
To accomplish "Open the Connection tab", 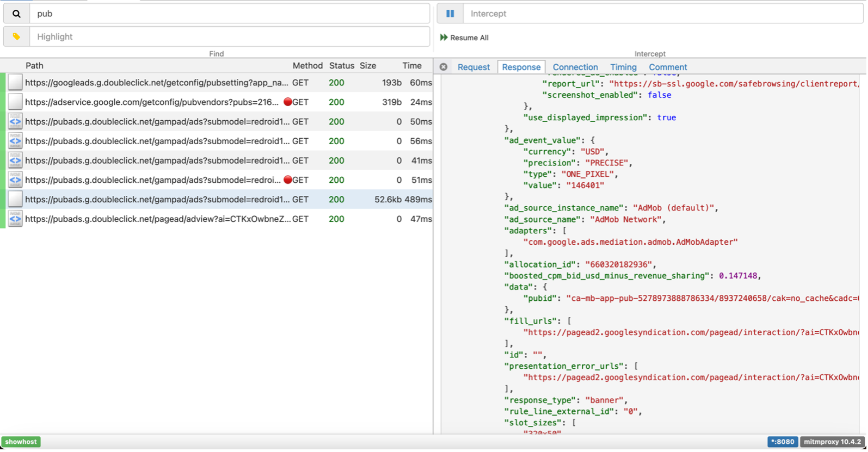I will (575, 67).
